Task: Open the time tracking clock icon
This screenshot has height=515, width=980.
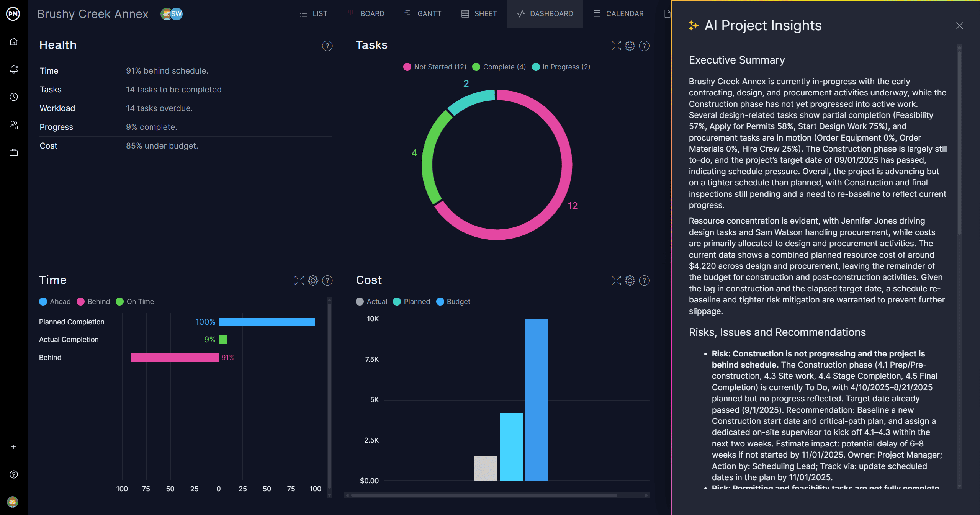Action: (14, 97)
